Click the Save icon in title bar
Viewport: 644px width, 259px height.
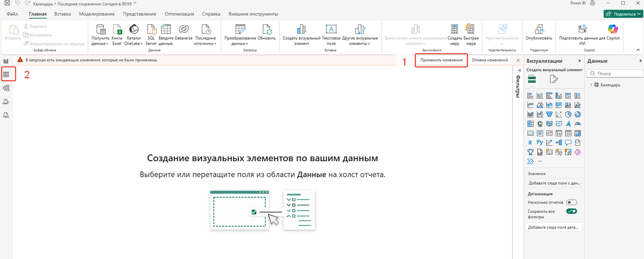[x=6, y=3]
